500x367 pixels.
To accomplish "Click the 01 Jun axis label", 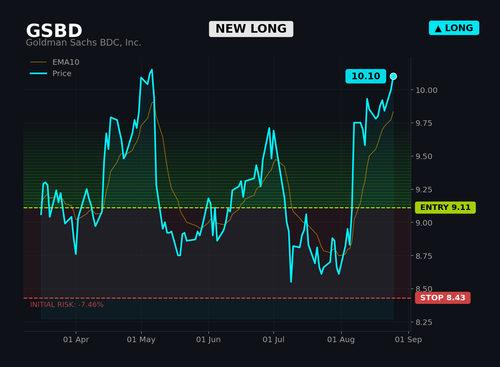I will pyautogui.click(x=208, y=340).
